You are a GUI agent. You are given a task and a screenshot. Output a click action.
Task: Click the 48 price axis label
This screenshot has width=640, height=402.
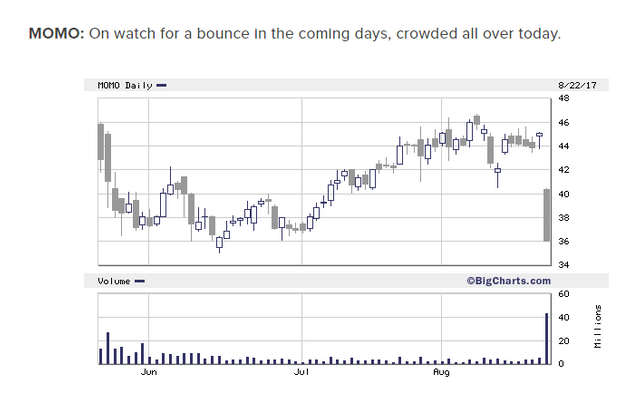tap(564, 98)
